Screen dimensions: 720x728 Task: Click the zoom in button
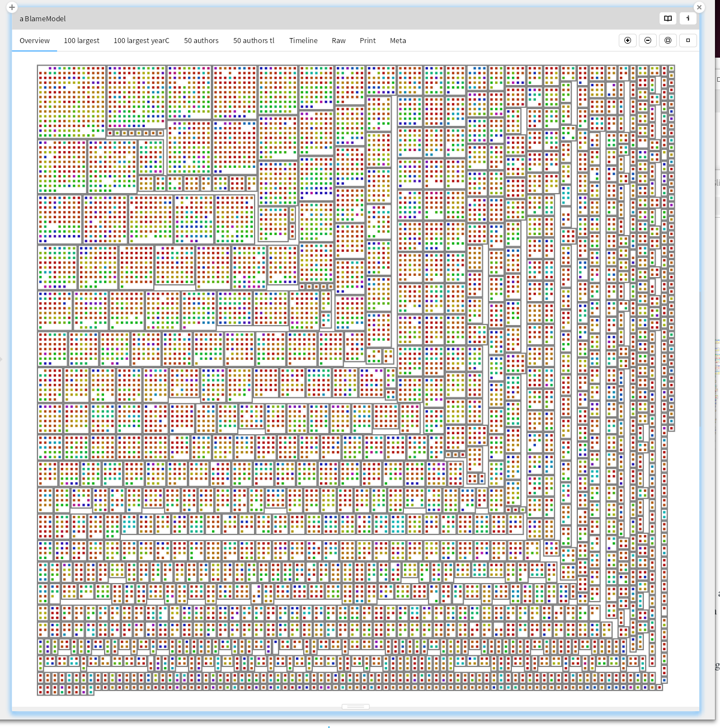[628, 40]
